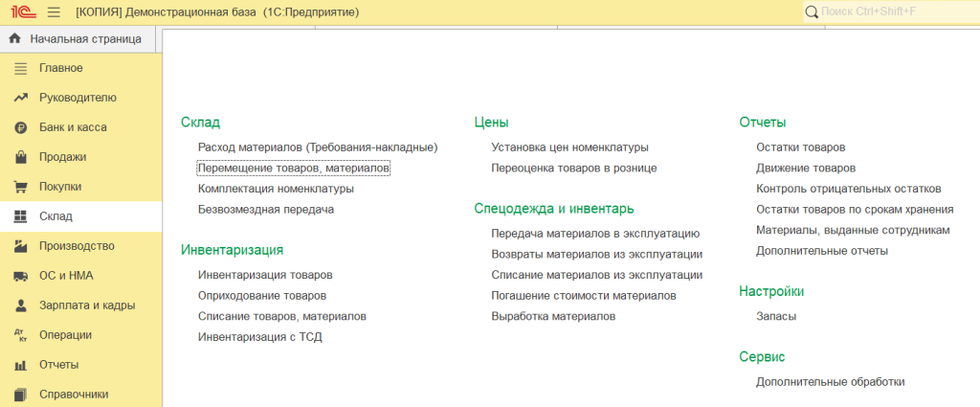This screenshot has height=407, width=980.
Task: Open Инвентаризация товаров
Action: pos(265,275)
